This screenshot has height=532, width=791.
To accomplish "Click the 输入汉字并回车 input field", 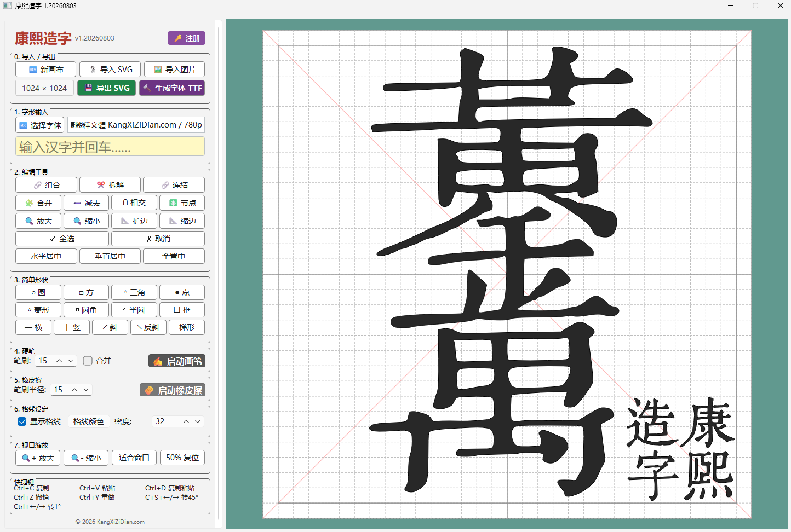I will click(110, 147).
